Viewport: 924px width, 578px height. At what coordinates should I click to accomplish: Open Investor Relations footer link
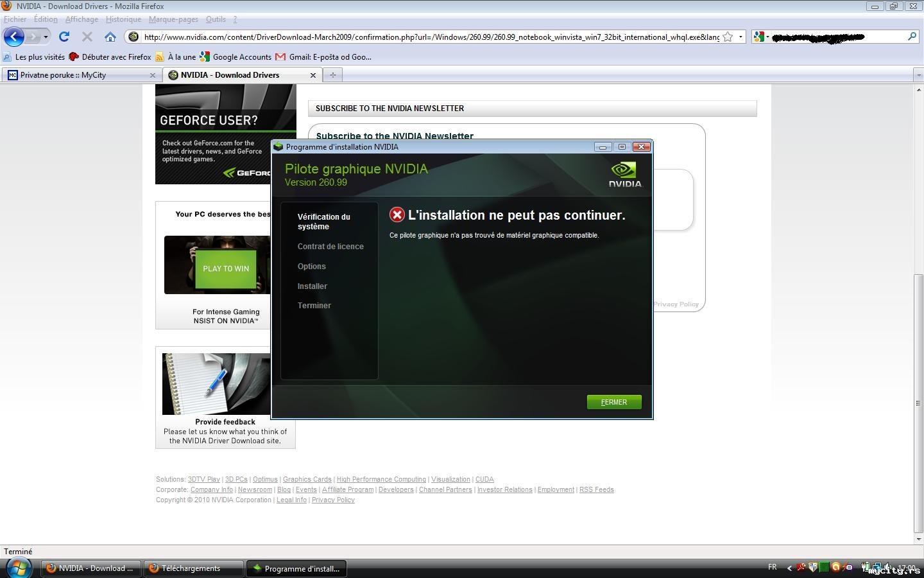[x=505, y=489]
